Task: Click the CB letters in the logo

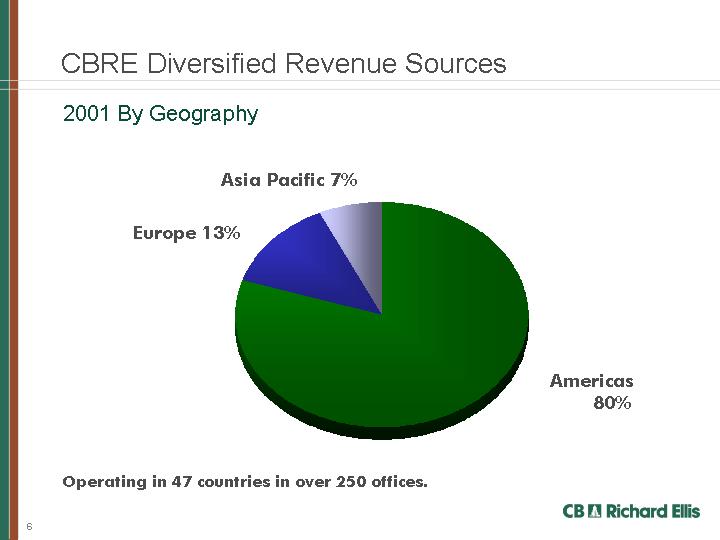Action: pyautogui.click(x=574, y=511)
